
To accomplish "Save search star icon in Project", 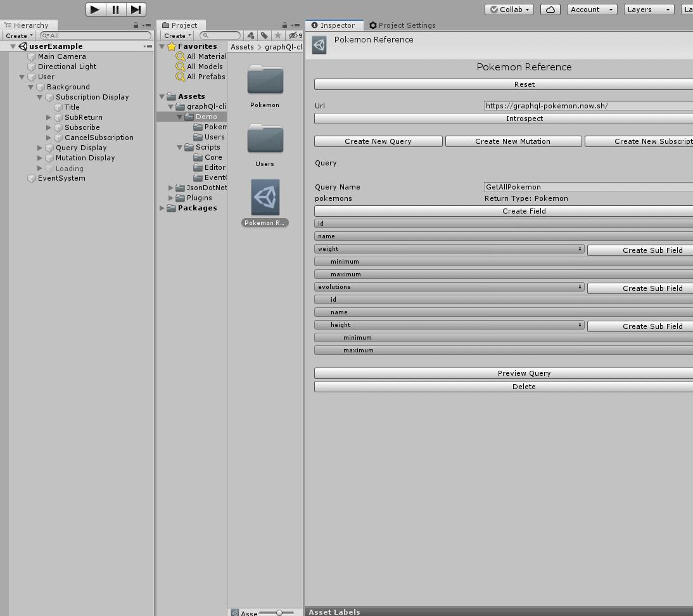I will click(277, 35).
